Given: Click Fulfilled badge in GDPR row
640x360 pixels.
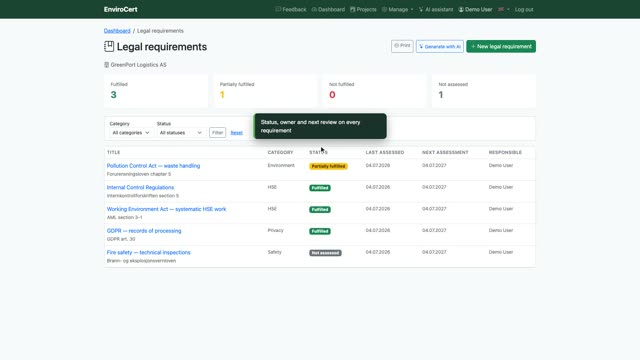Looking at the screenshot, I should (320, 231).
